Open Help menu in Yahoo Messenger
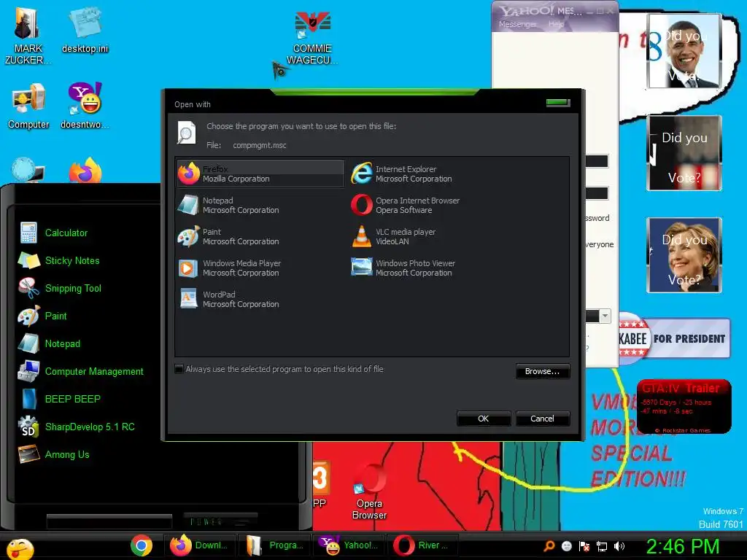The image size is (747, 560). (556, 24)
